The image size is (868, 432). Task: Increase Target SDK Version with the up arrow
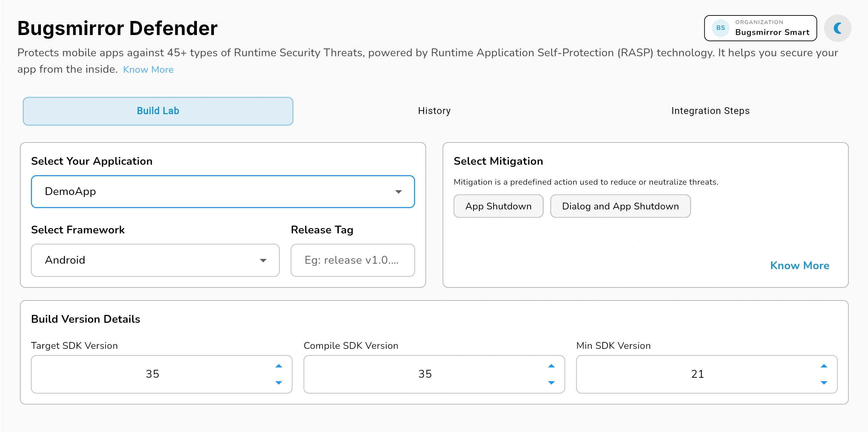[x=279, y=366]
